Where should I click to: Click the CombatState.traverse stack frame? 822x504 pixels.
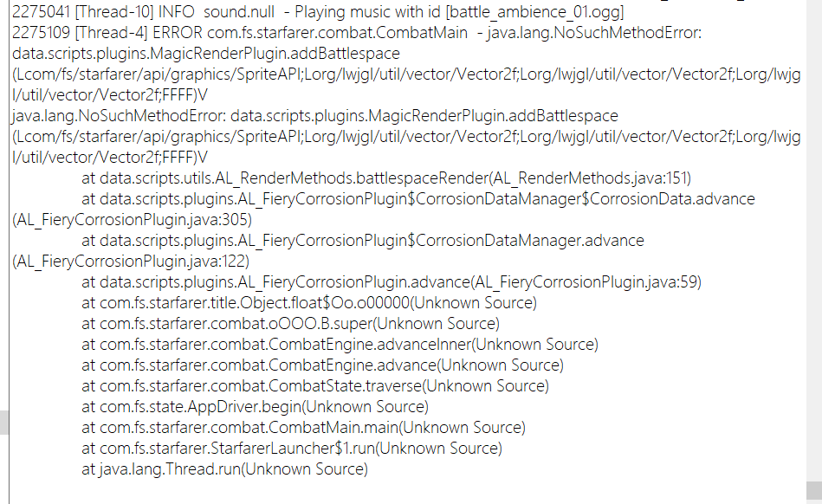tap(315, 386)
